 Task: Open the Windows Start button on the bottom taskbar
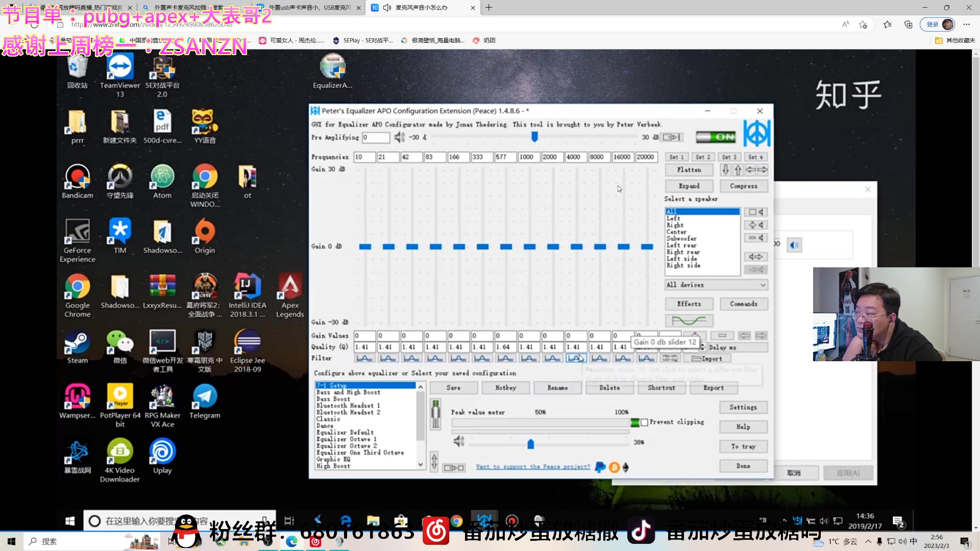11,541
